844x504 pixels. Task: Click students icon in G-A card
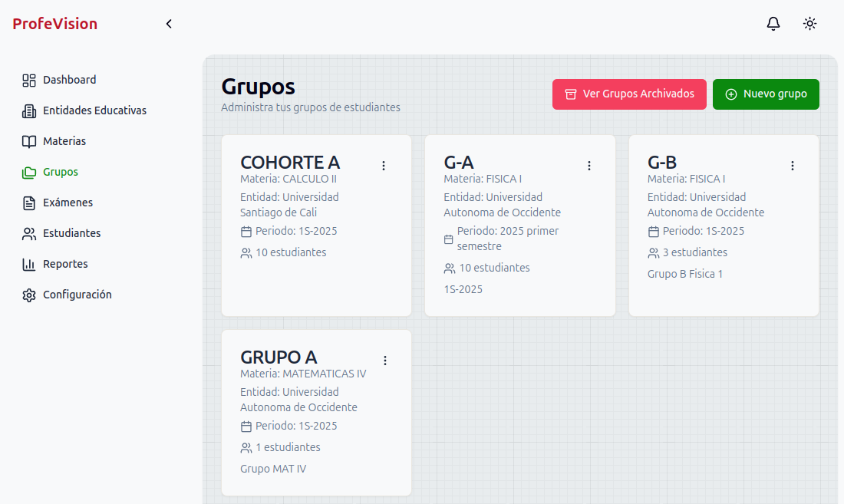click(x=450, y=268)
